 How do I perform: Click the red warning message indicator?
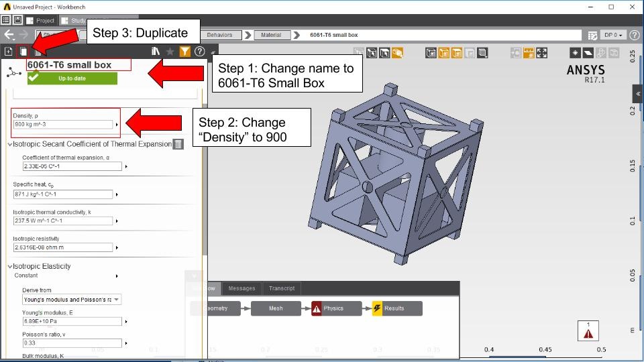pyautogui.click(x=588, y=330)
